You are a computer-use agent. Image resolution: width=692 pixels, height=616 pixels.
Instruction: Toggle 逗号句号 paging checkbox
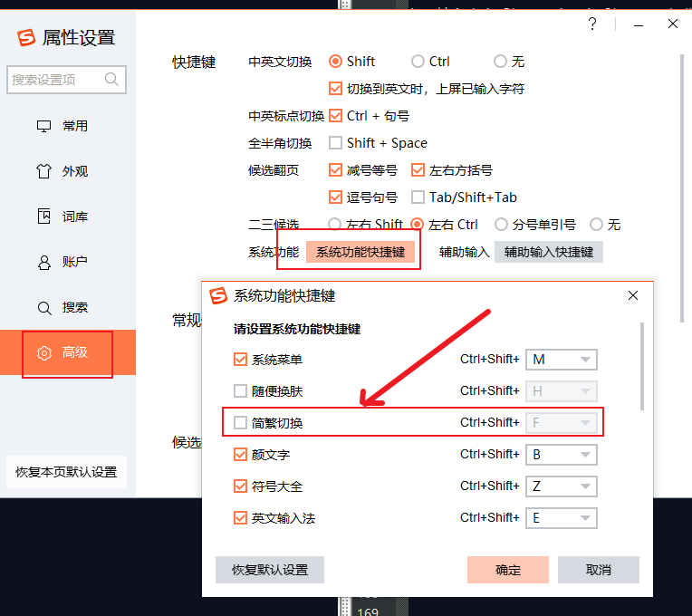[x=335, y=197]
